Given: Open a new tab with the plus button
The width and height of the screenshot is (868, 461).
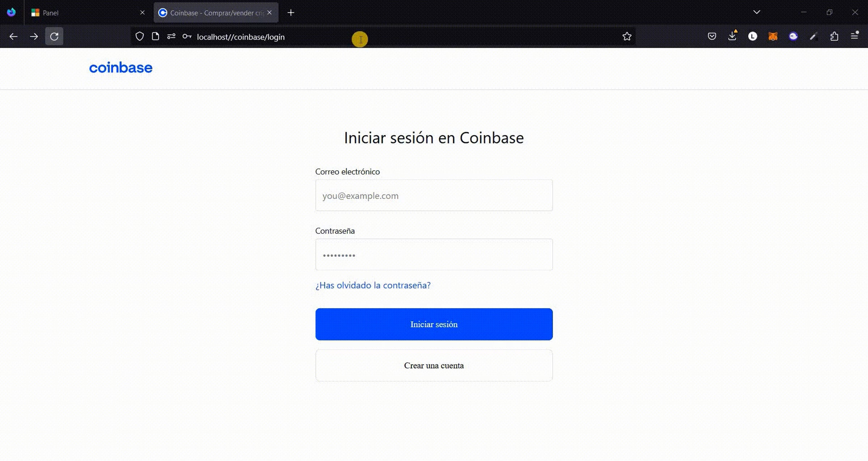Looking at the screenshot, I should [x=291, y=13].
